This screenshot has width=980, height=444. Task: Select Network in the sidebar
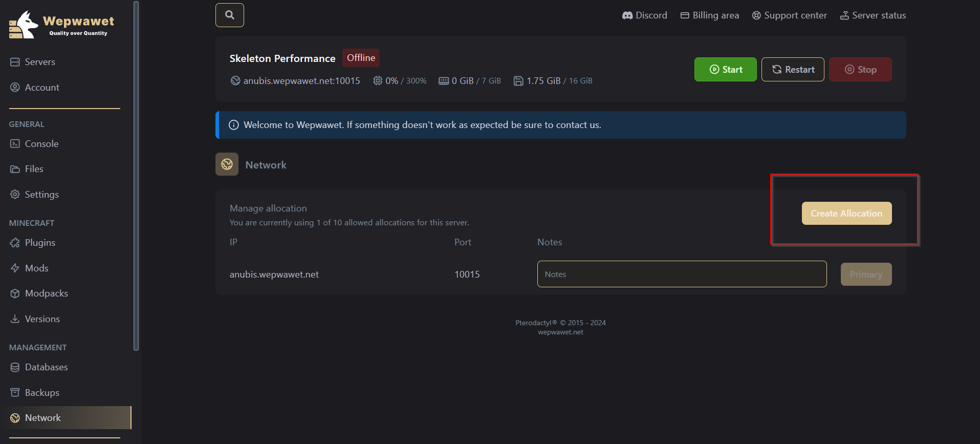[x=69, y=418]
